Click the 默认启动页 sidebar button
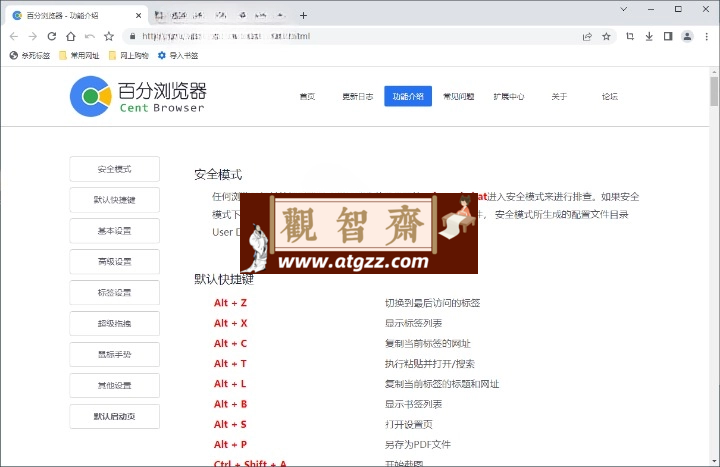The height and width of the screenshot is (467, 720). (x=114, y=416)
